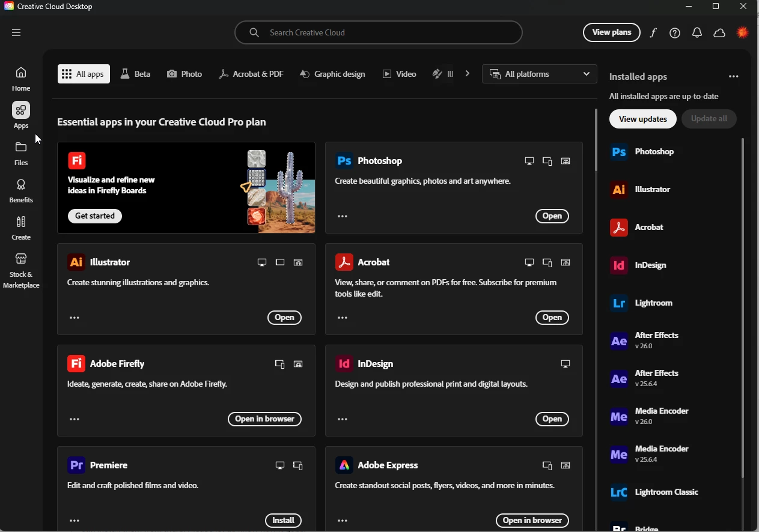Viewport: 759px width, 532px height.
Task: Go to Home in the sidebar
Action: pos(21,79)
